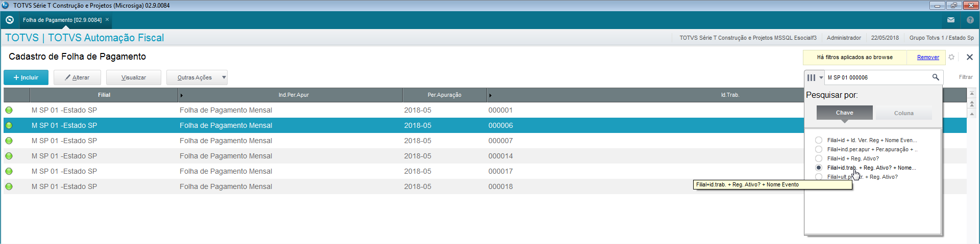Viewport: 980px width, 244px height.
Task: Restore down the application window
Action: (x=953, y=5)
